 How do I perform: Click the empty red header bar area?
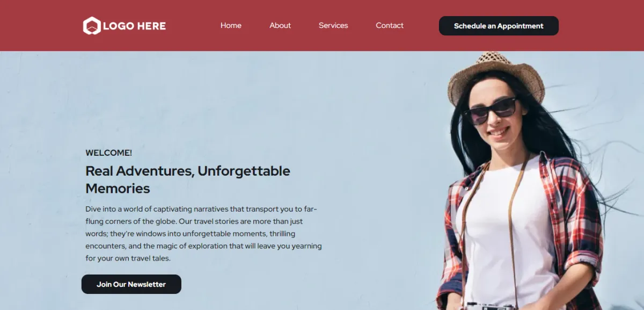pyautogui.click(x=601, y=26)
